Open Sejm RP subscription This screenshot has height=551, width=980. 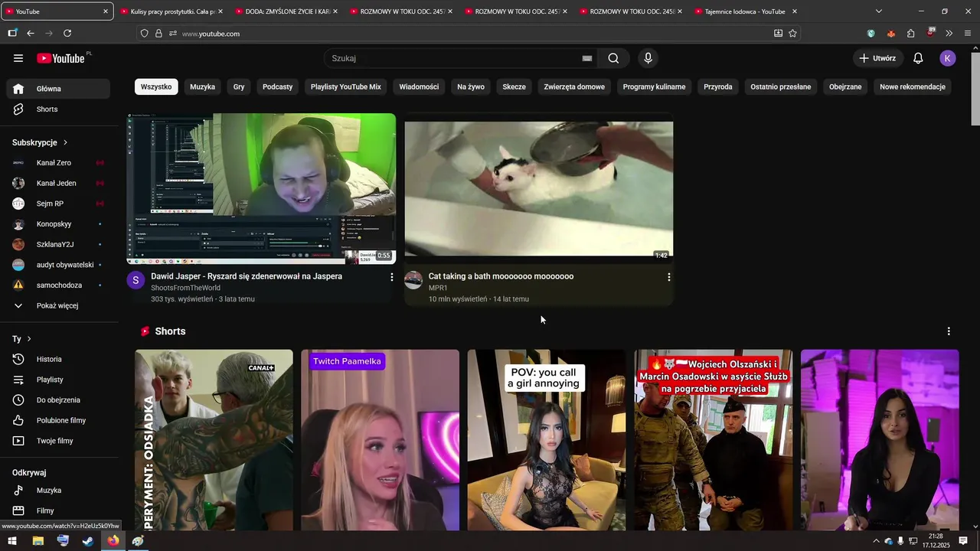coord(58,204)
